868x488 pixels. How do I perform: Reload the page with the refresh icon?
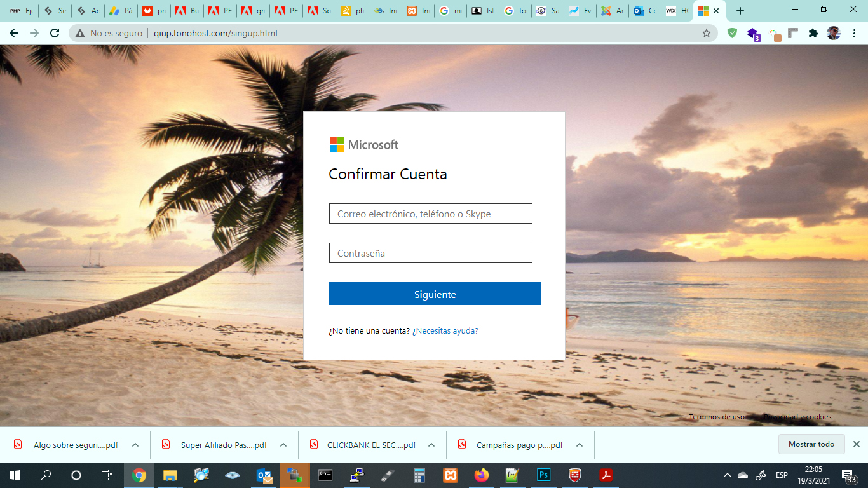55,33
